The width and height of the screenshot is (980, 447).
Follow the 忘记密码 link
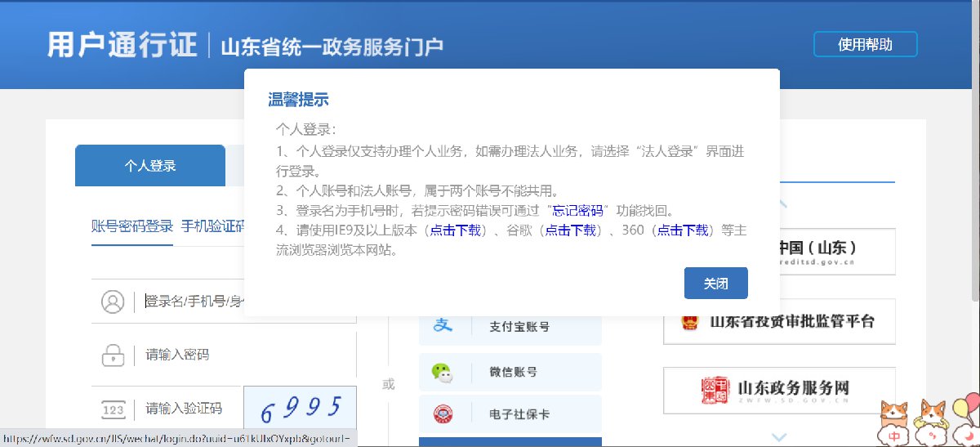tap(577, 210)
